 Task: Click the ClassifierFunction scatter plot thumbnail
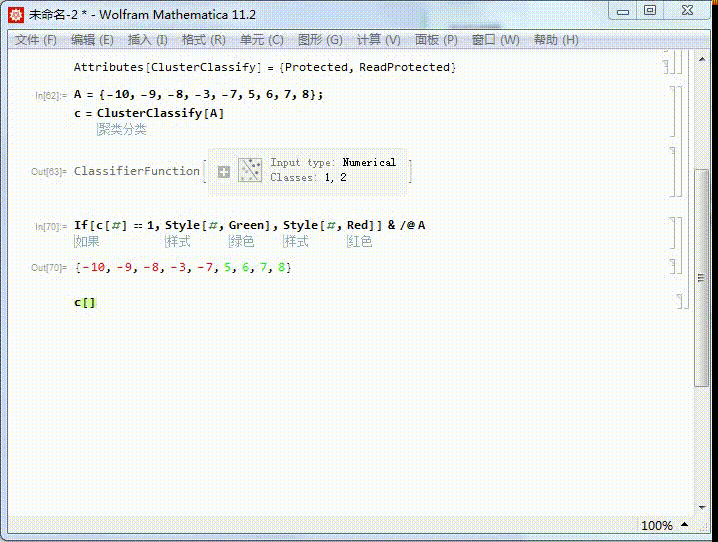coord(250,170)
